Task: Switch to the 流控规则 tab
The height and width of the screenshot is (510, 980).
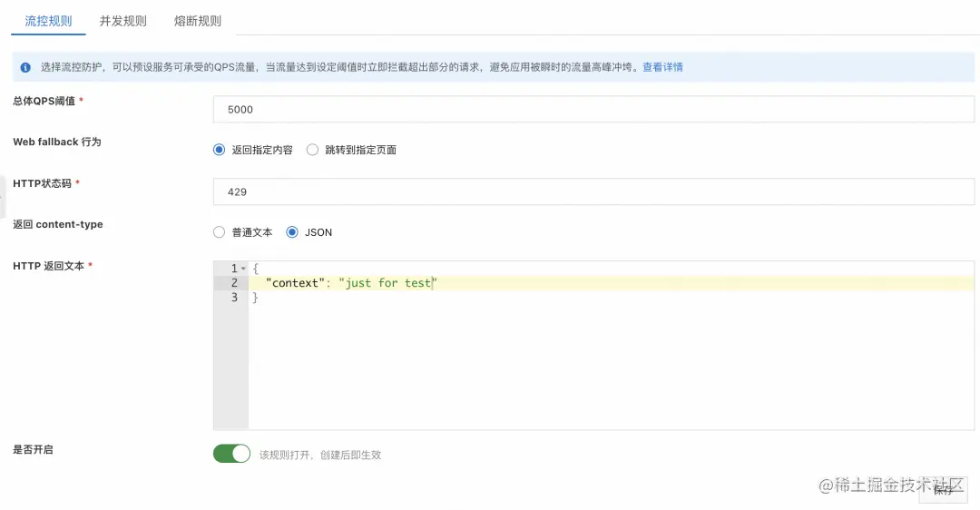Action: coord(48,21)
